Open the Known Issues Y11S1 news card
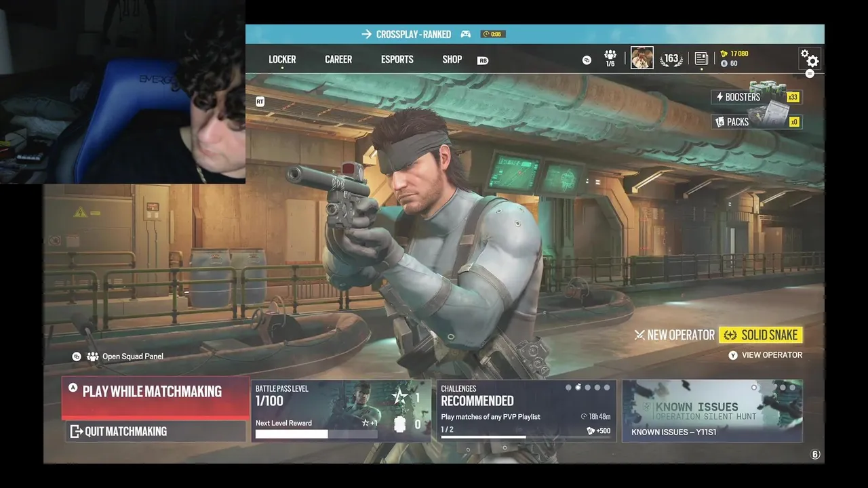Screen dimensions: 868x488 [x=712, y=411]
